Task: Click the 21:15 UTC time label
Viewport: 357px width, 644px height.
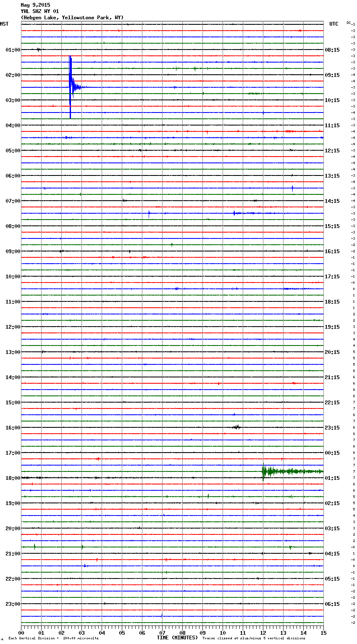Action: pos(332,377)
